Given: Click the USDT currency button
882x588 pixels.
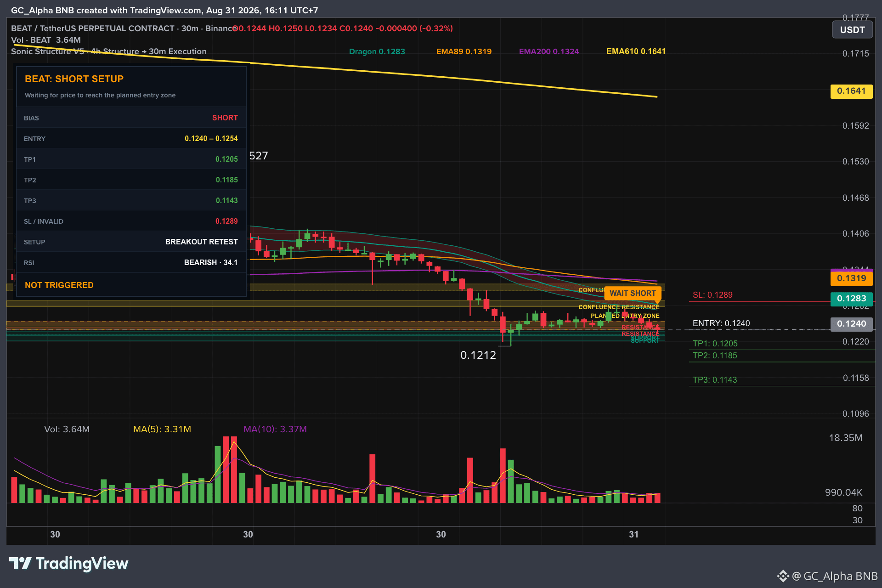Looking at the screenshot, I should pyautogui.click(x=852, y=30).
